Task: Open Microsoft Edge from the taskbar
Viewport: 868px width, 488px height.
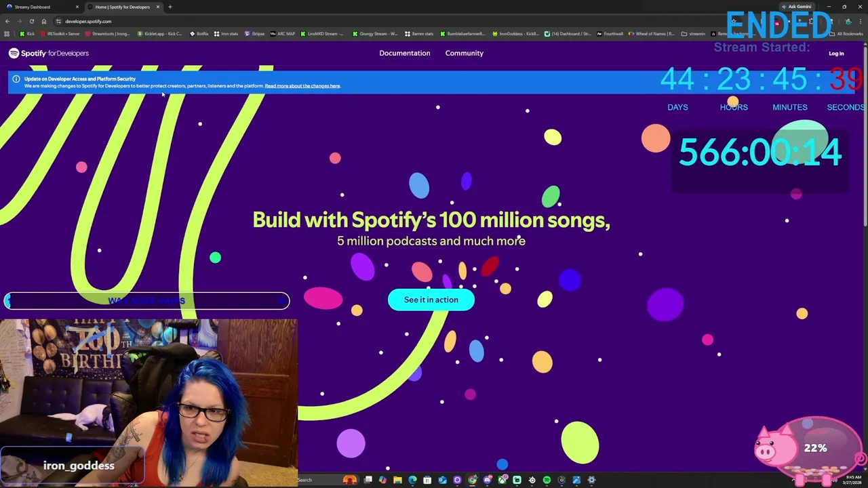Action: point(412,480)
